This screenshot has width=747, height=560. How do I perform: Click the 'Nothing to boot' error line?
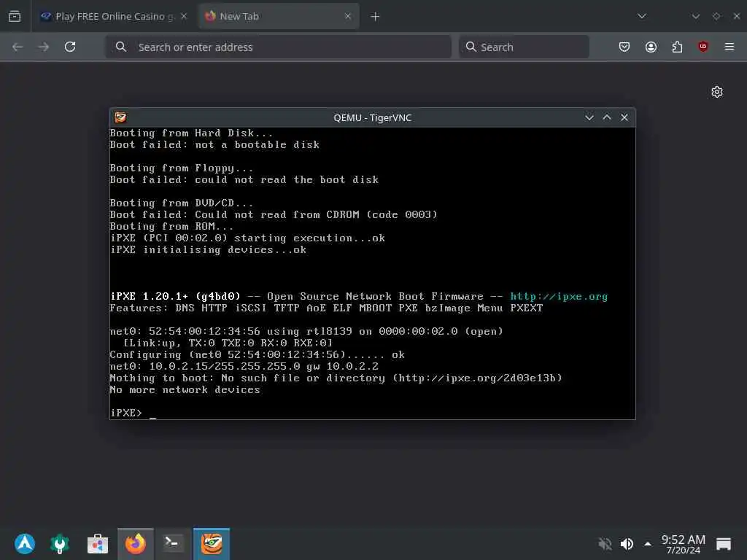tap(336, 378)
